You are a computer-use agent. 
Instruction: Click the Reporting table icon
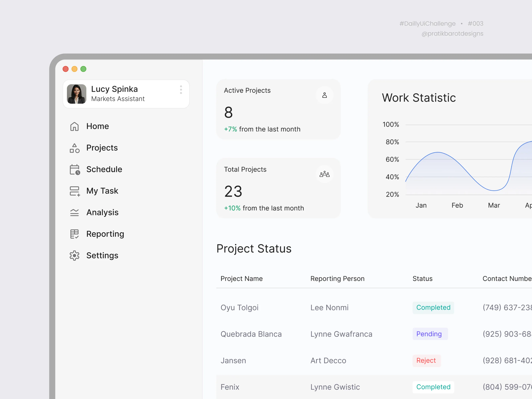click(74, 234)
